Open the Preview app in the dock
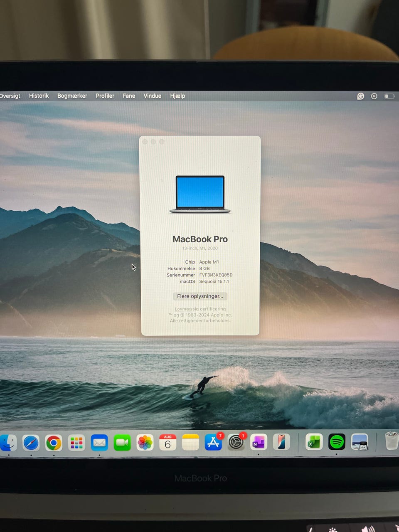The width and height of the screenshot is (399, 532). [360, 442]
